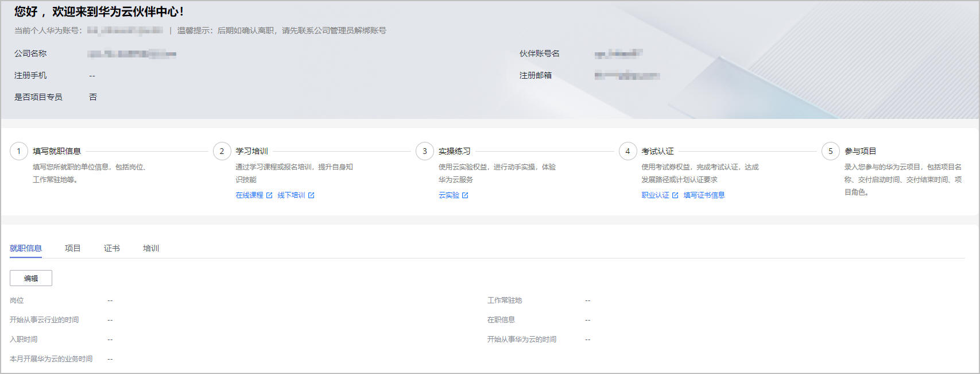The width and height of the screenshot is (980, 374).
Task: Click the 温馨提示 notice text
Action: point(282,30)
